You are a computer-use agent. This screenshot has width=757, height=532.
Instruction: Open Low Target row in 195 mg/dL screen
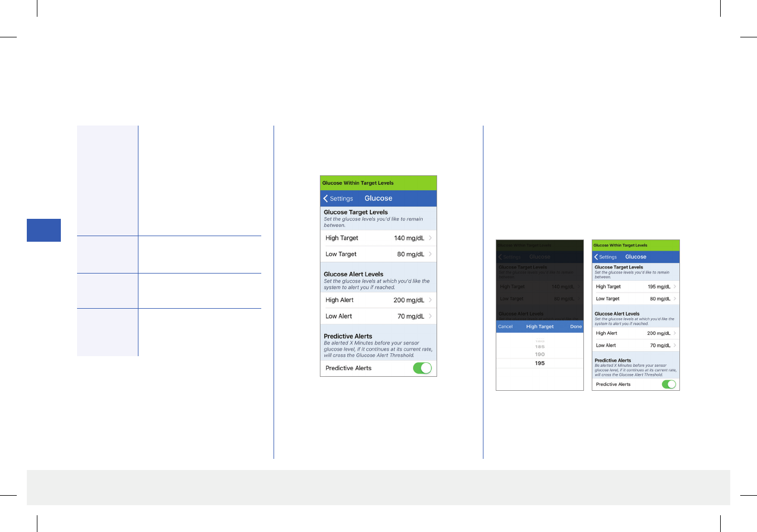coord(636,299)
